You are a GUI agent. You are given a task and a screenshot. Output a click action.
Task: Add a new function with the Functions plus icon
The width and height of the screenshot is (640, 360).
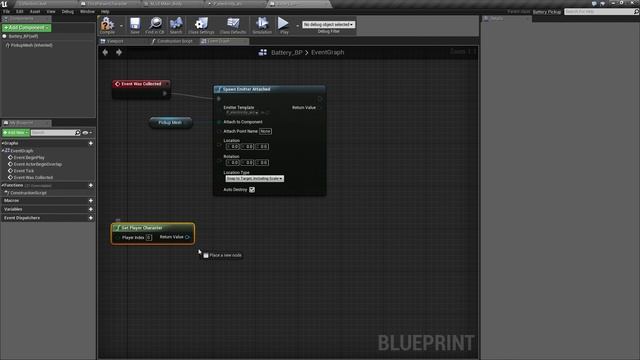pyautogui.click(x=91, y=185)
